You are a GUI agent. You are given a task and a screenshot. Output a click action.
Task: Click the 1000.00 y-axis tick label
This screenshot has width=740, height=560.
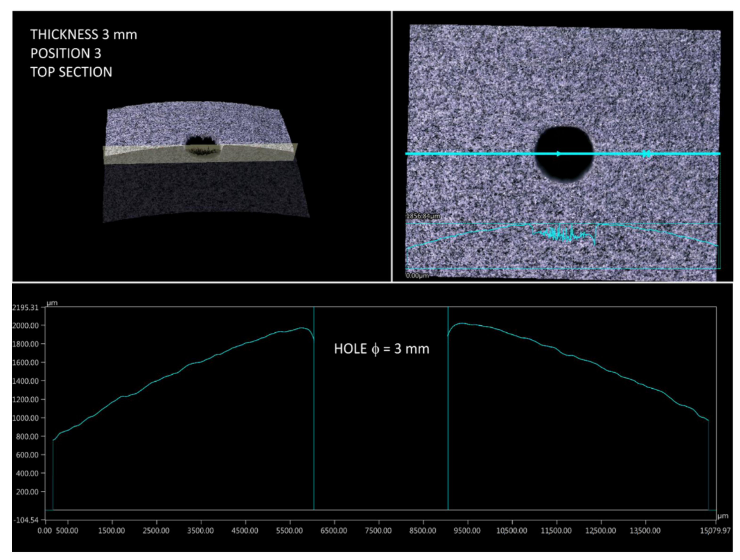click(x=25, y=418)
